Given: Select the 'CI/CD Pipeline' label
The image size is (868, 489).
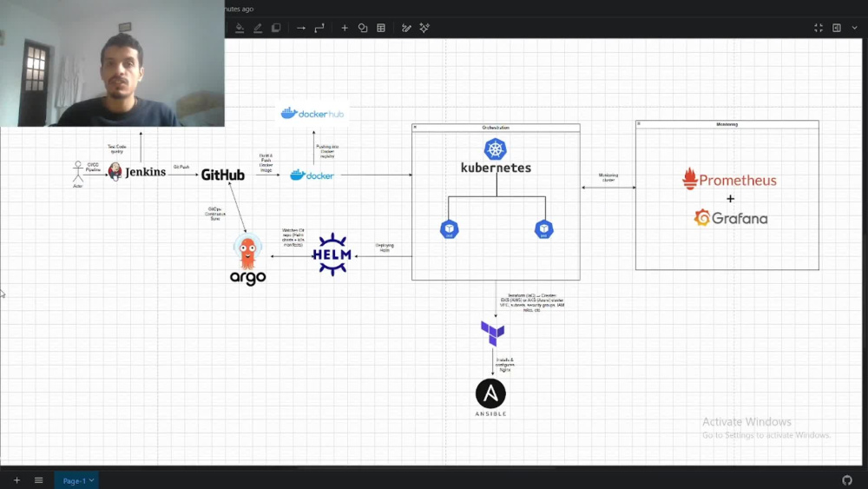Looking at the screenshot, I should (93, 167).
